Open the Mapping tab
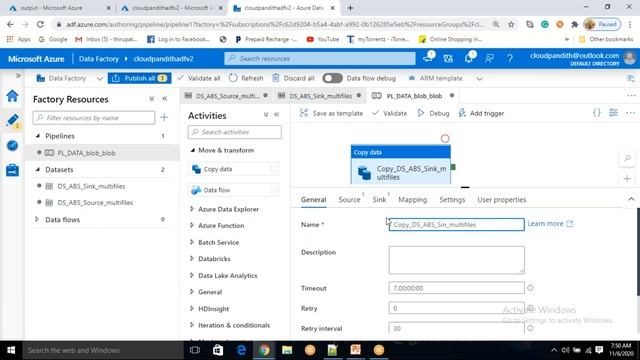The image size is (640, 360). pos(413,200)
